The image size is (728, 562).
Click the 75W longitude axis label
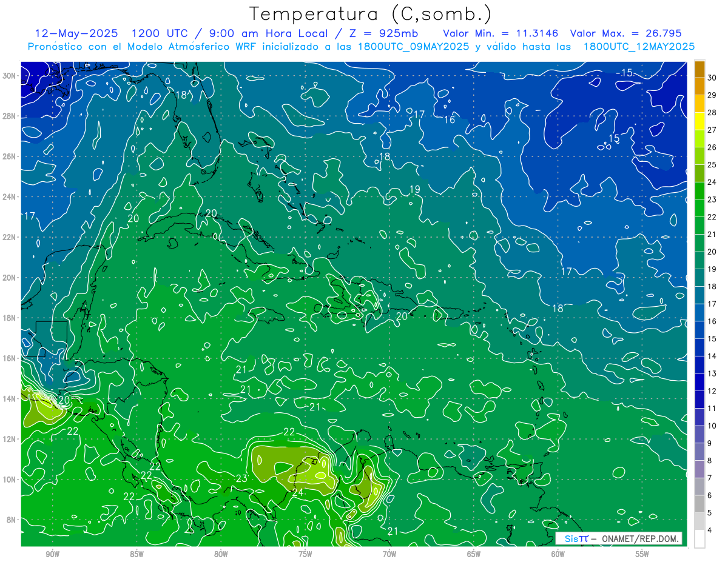pos(305,554)
